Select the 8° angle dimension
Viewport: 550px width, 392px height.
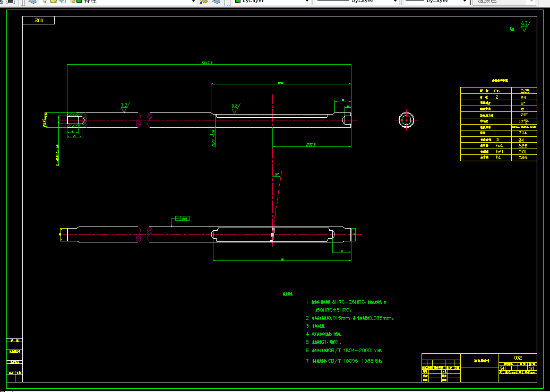tap(277, 174)
